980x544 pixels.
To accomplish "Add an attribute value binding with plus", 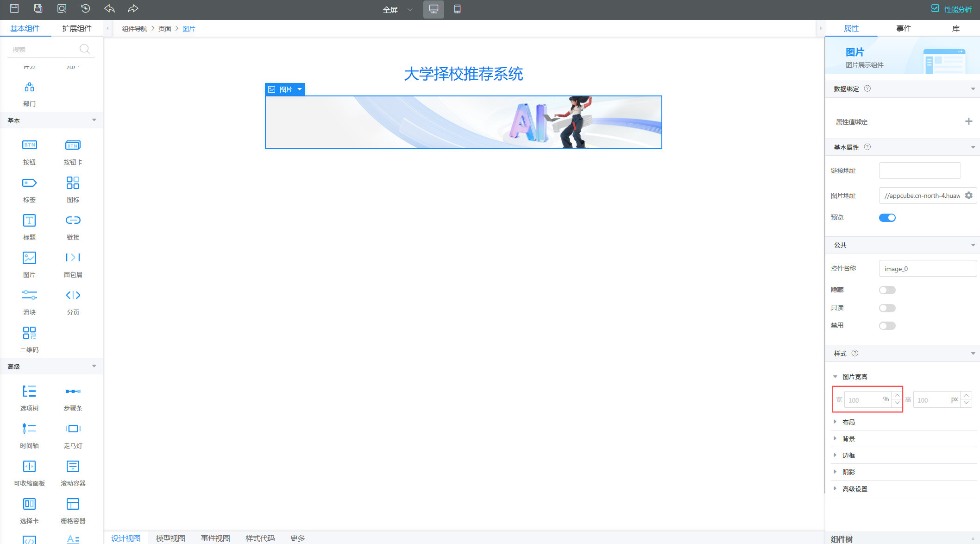I will click(x=968, y=121).
